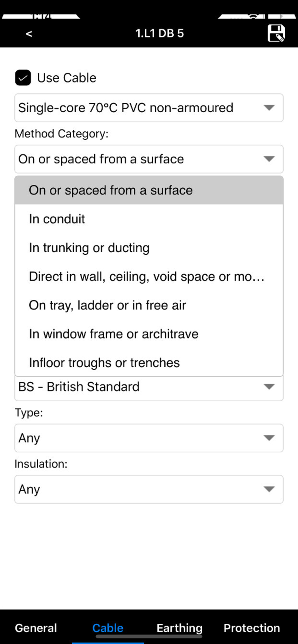Screen dimensions: 298x644
Task: Select 'In trunking or ducting' option
Action: click(x=149, y=247)
